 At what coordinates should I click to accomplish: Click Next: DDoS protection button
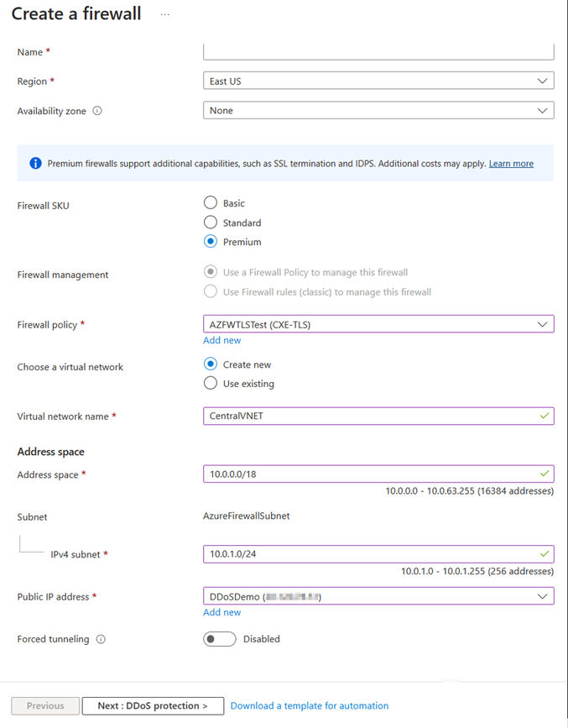pos(152,705)
